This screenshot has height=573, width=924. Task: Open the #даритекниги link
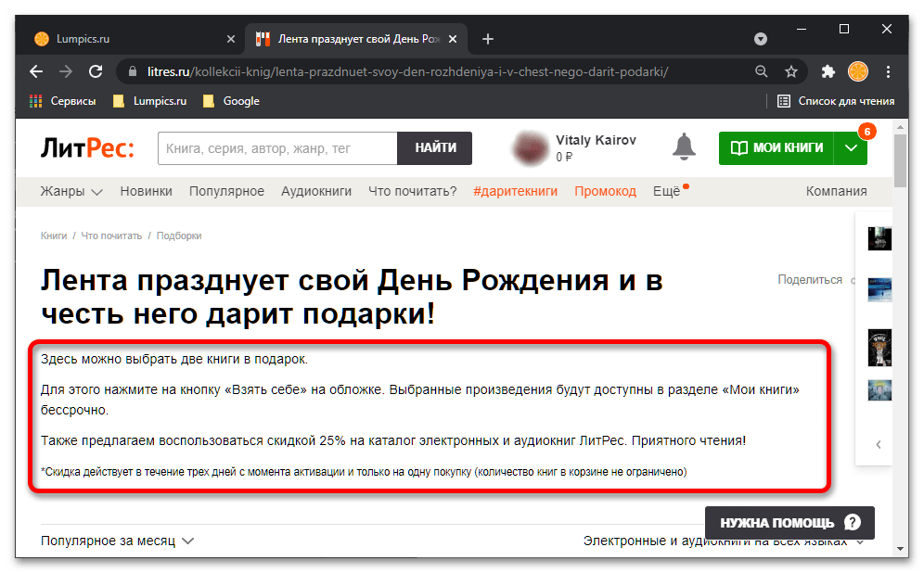coord(515,191)
